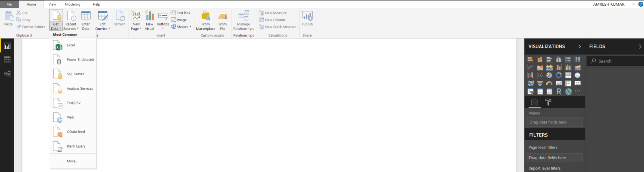The image size is (644, 172).
Task: Select the 100% Stacked column chart visual
Action: pyautogui.click(x=578, y=59)
